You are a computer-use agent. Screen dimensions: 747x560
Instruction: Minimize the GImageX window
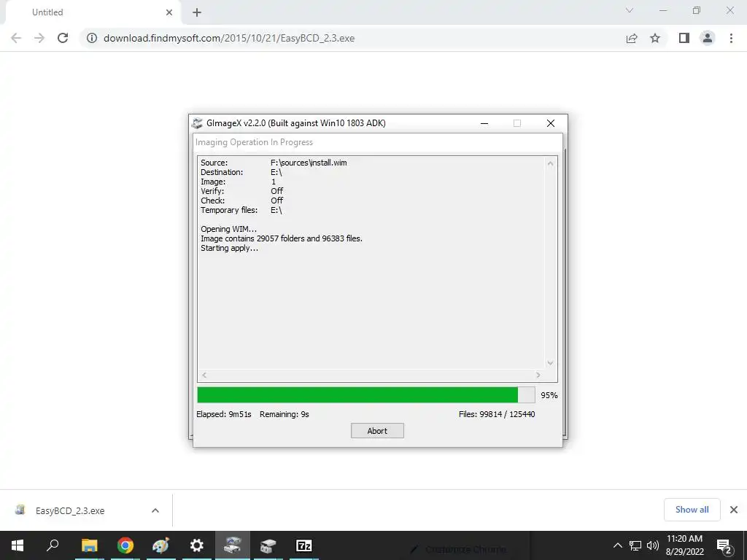coord(484,123)
